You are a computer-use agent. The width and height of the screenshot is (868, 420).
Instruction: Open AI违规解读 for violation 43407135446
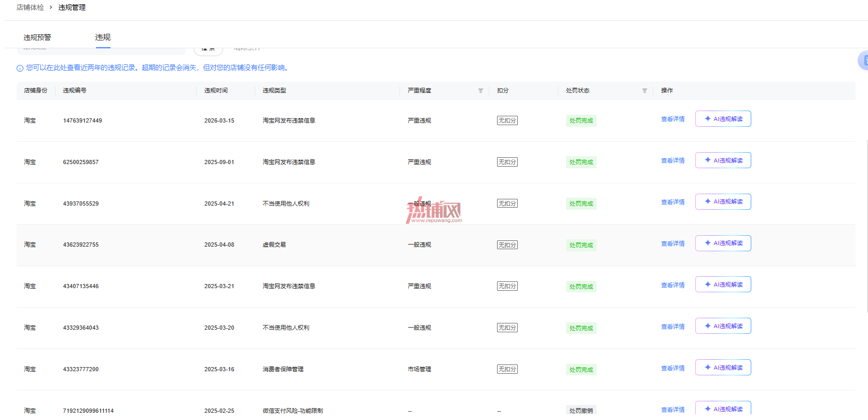coord(723,284)
